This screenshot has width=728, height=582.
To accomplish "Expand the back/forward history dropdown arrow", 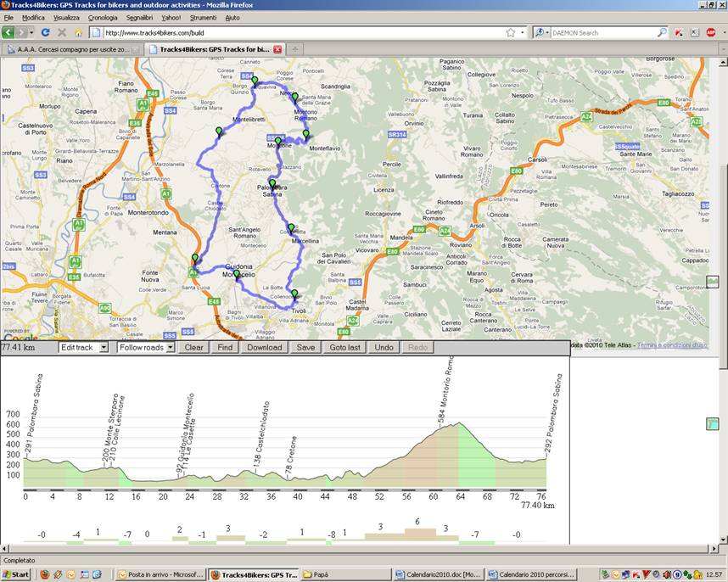I will pos(31,32).
